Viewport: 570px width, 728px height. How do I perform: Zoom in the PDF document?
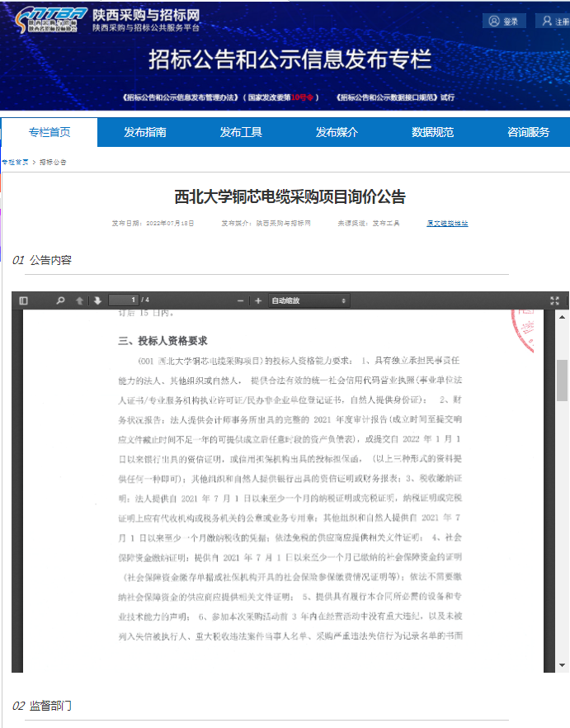(x=258, y=300)
